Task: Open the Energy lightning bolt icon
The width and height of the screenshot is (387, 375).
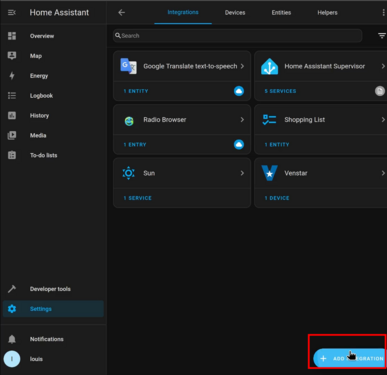Action: pyautogui.click(x=12, y=76)
